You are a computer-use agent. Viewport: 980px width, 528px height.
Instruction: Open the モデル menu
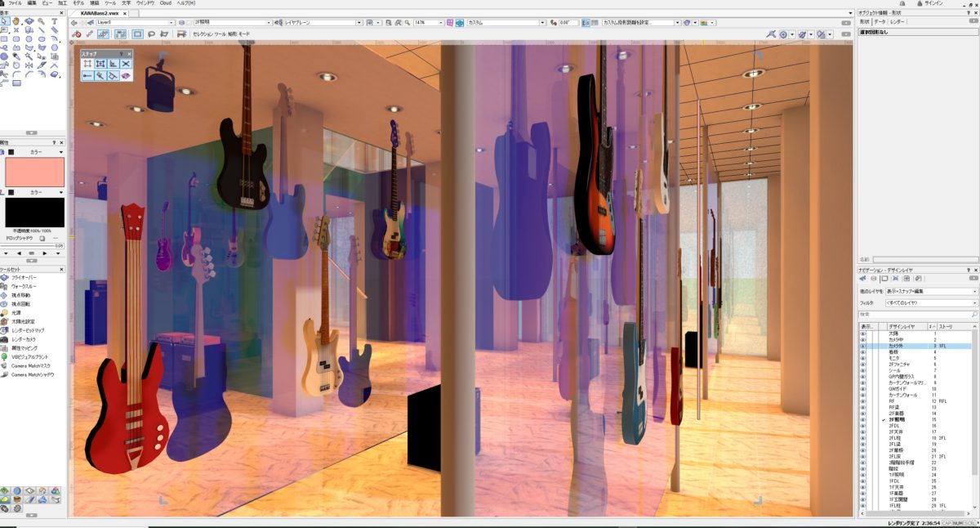pos(78,4)
